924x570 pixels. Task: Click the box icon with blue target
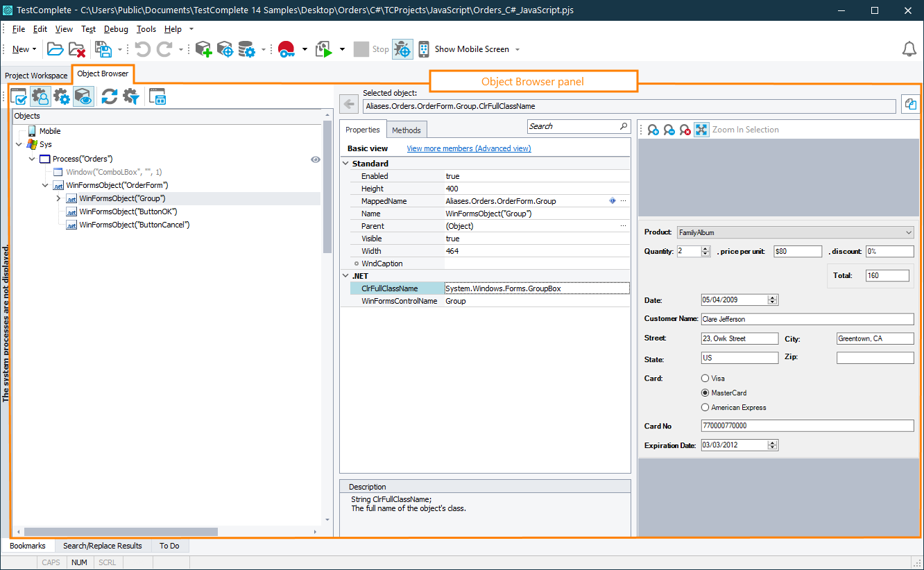[x=225, y=49]
